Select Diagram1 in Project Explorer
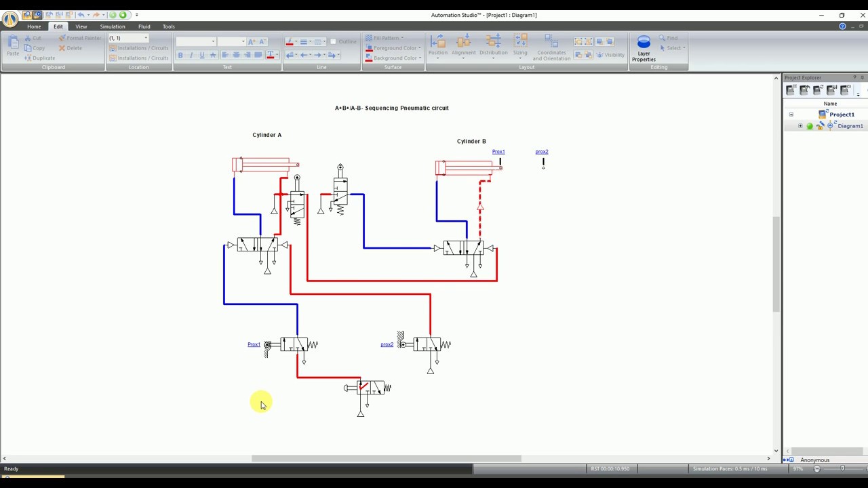 click(850, 126)
